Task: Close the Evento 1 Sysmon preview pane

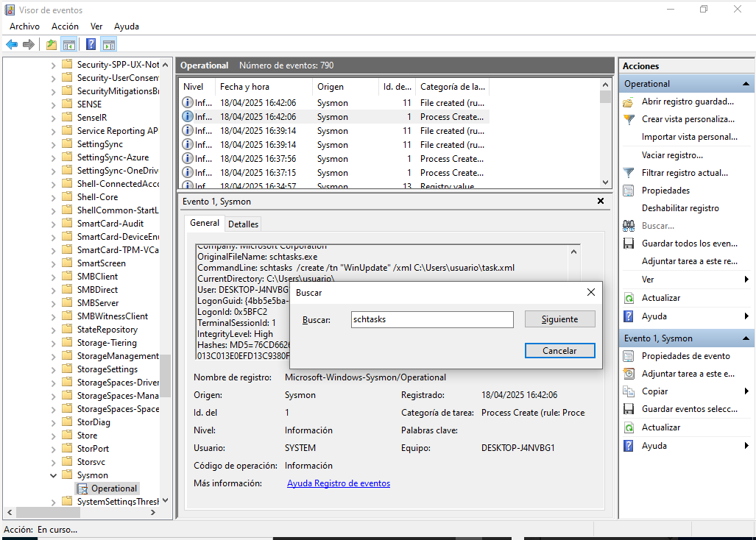Action: coord(601,201)
